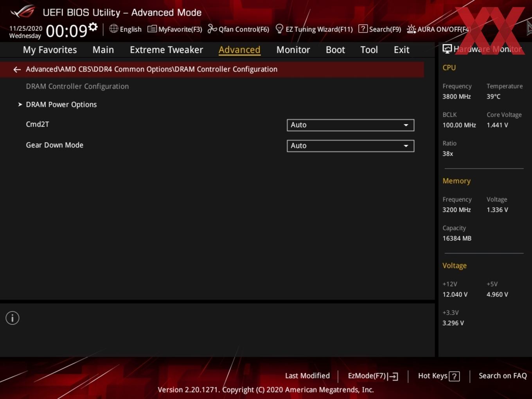Click Search on FAQ link
The image size is (532, 399).
point(503,376)
